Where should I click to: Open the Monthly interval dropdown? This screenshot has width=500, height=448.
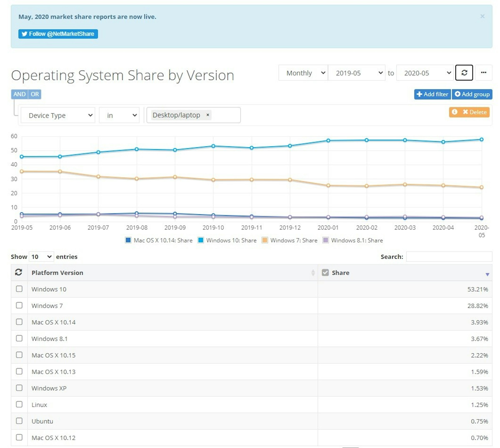pos(303,73)
